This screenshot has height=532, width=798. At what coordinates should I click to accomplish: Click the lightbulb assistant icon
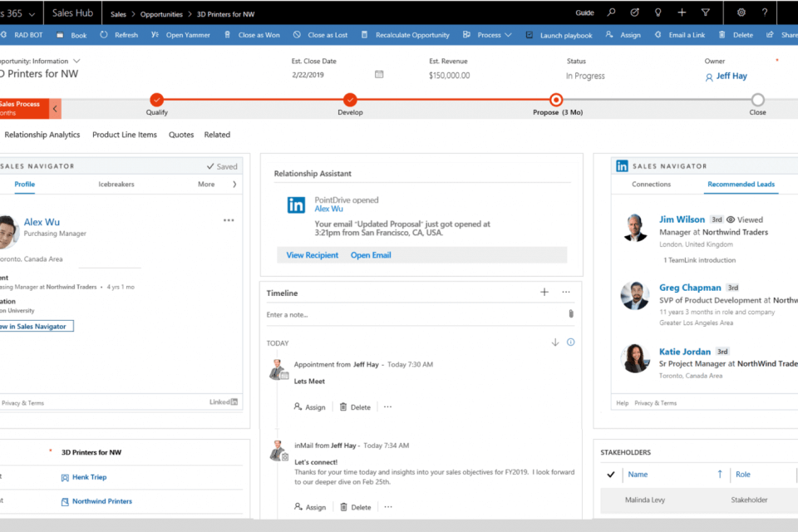pyautogui.click(x=658, y=12)
